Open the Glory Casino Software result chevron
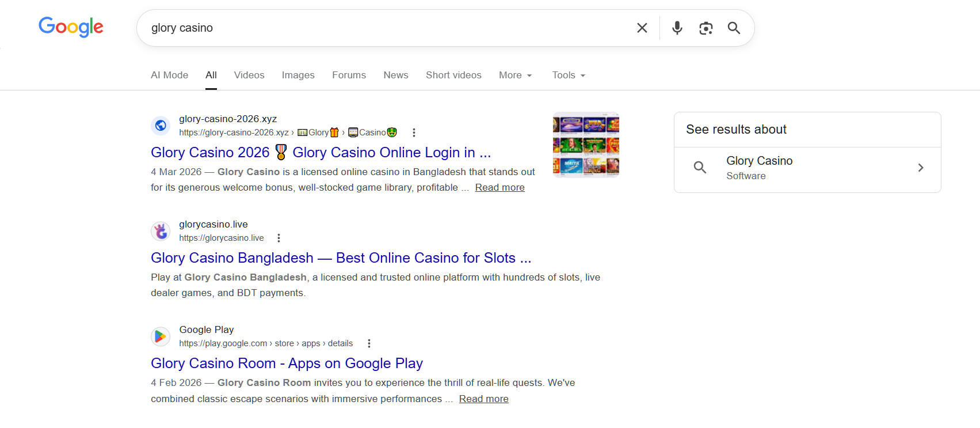This screenshot has height=428, width=980. point(921,168)
